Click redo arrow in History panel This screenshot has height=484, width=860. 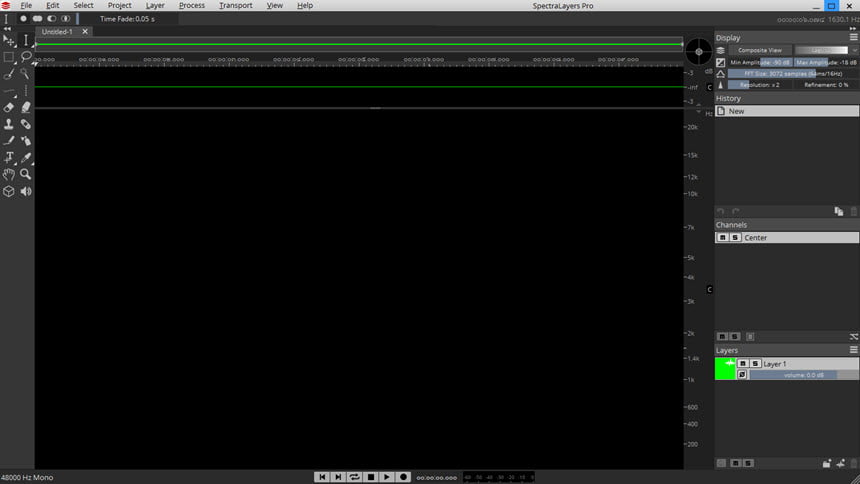click(x=735, y=212)
